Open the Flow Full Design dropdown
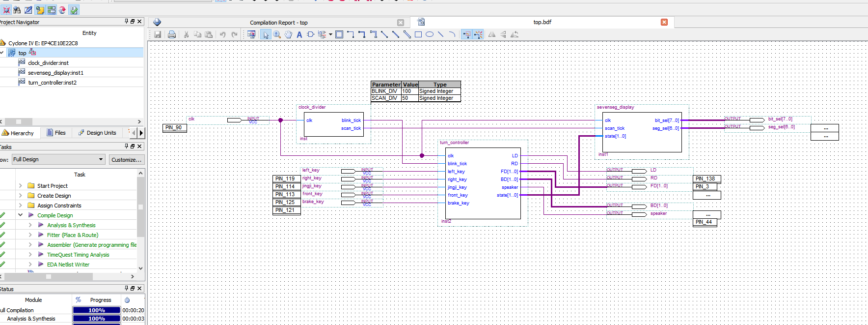 click(x=58, y=159)
